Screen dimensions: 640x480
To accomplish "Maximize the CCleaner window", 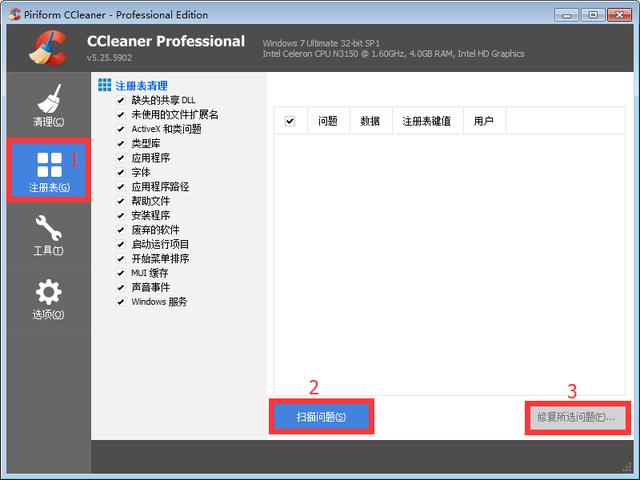I will (x=593, y=15).
